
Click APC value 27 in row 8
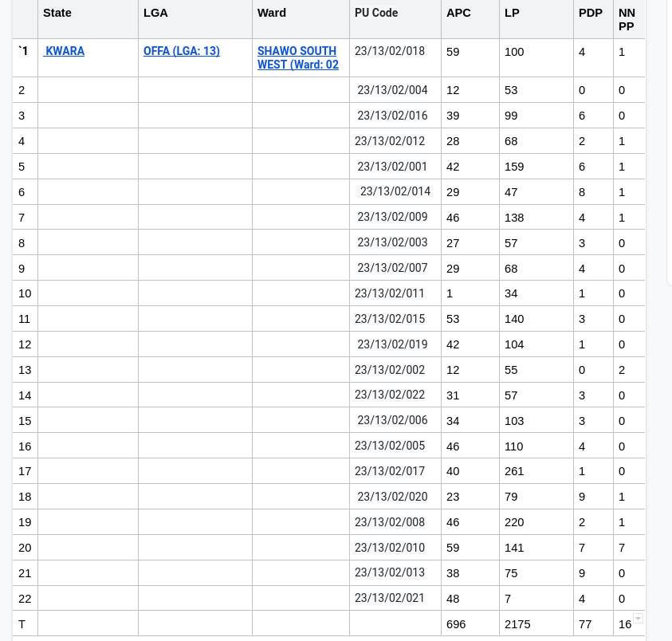pyautogui.click(x=453, y=243)
